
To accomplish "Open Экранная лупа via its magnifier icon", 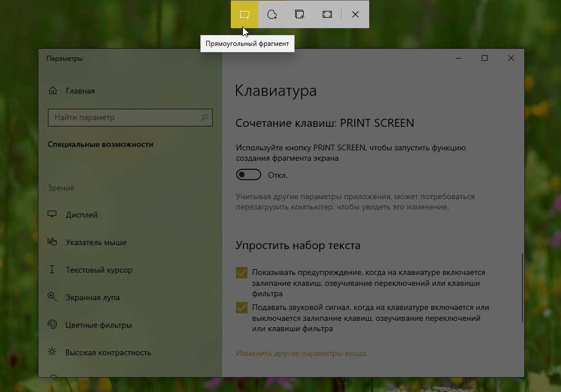I will [x=52, y=297].
